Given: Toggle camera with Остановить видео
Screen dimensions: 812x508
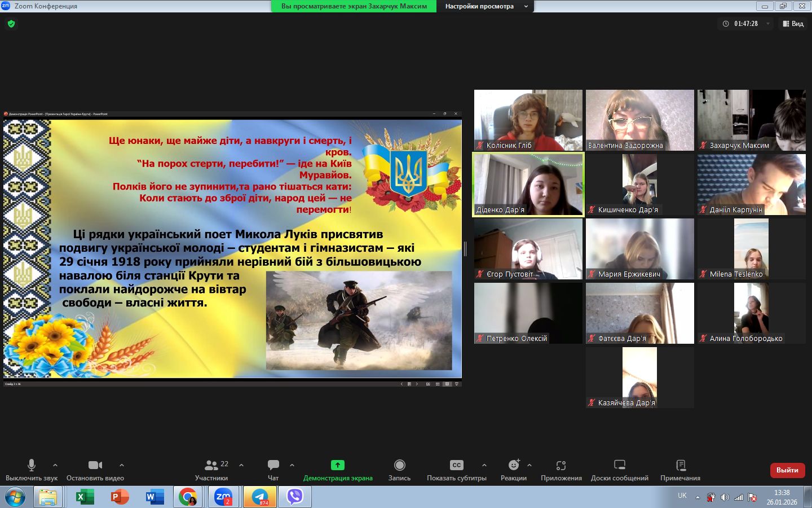Looking at the screenshot, I should coord(95,469).
